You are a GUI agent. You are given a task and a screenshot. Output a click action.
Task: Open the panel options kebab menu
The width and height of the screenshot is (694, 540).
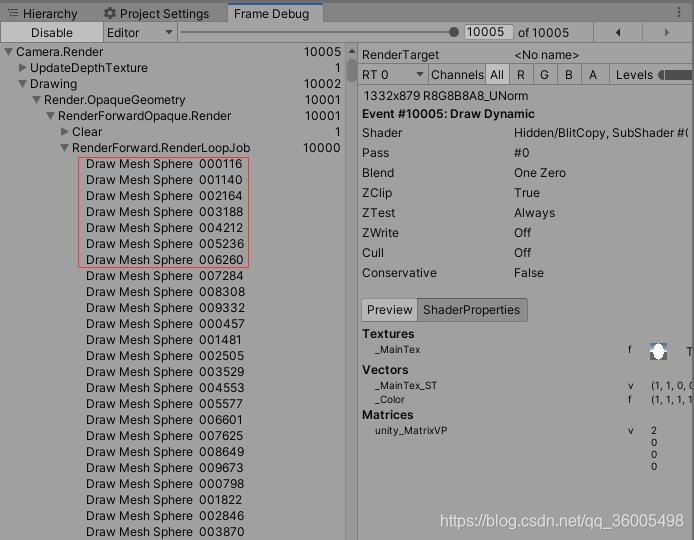coord(679,12)
